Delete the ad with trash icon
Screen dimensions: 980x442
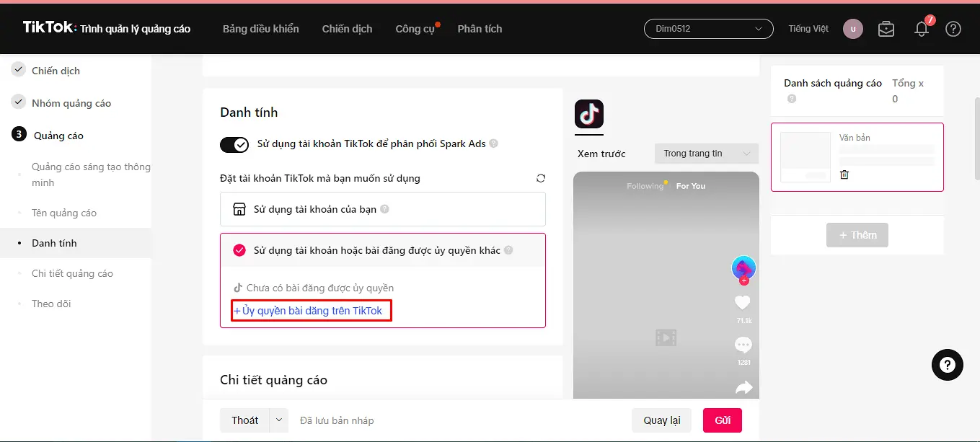[844, 174]
